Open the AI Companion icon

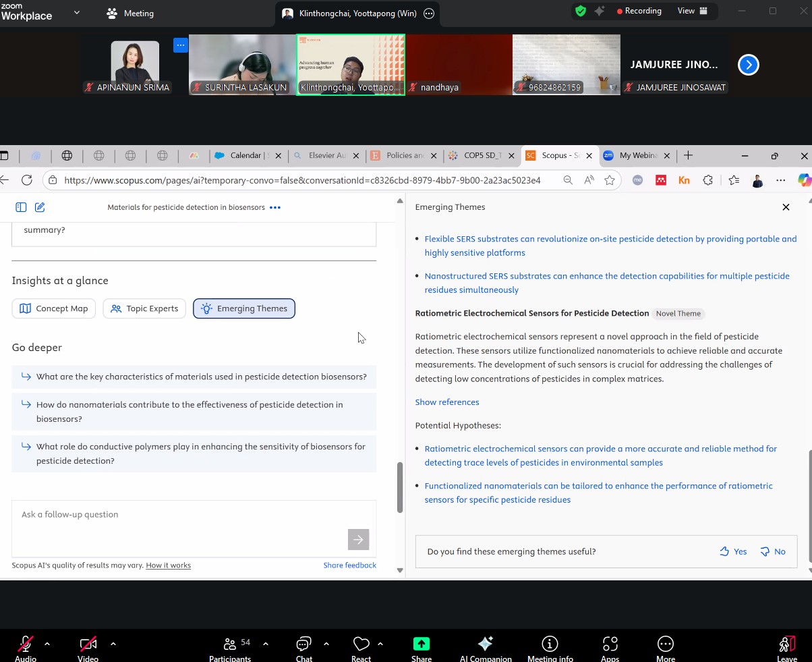485,644
